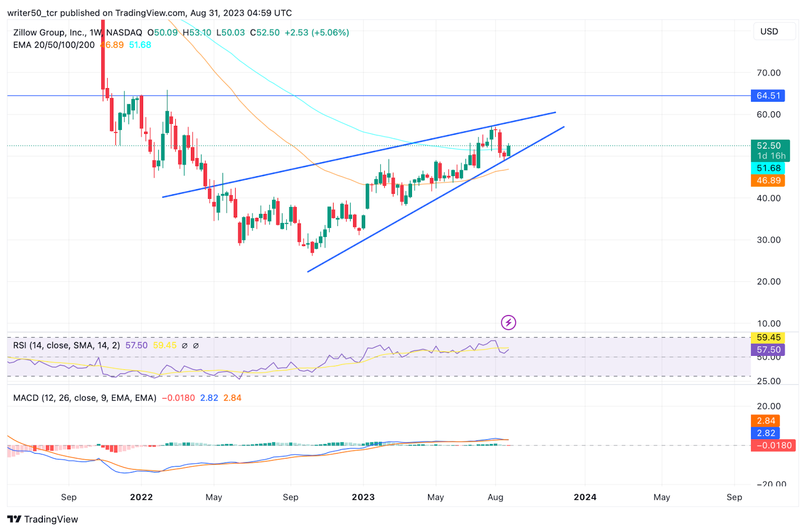Click the 20.00 MACD axis label
The width and height of the screenshot is (806, 532).
click(x=769, y=406)
